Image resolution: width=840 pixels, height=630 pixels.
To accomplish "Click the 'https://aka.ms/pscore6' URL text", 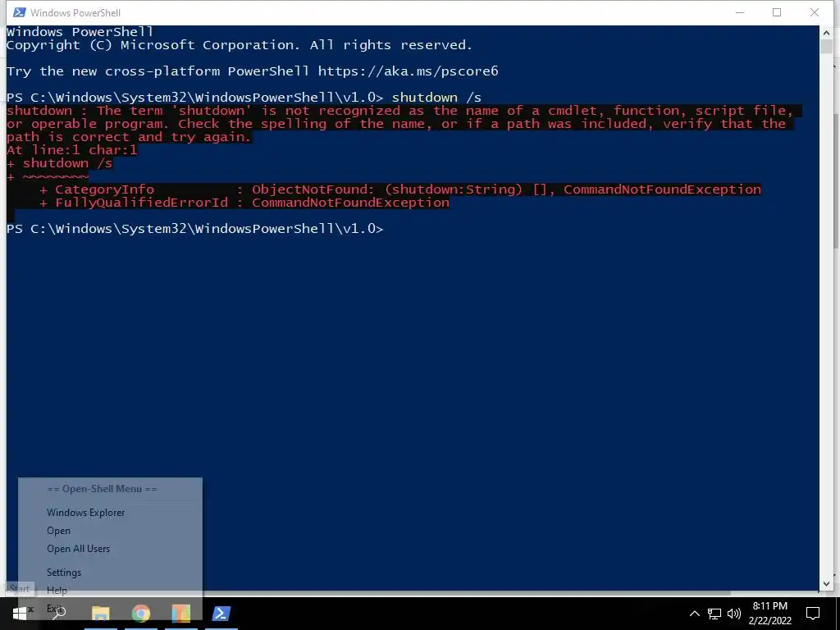I will coord(409,71).
